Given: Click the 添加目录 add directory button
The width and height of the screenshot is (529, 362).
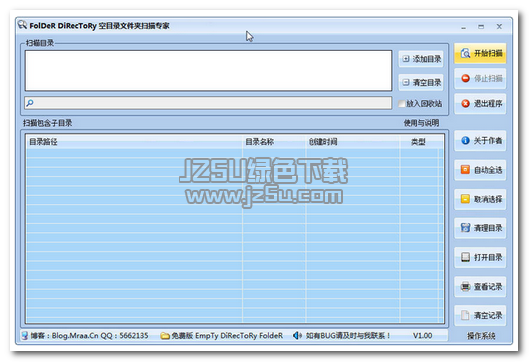Looking at the screenshot, I should point(421,59).
